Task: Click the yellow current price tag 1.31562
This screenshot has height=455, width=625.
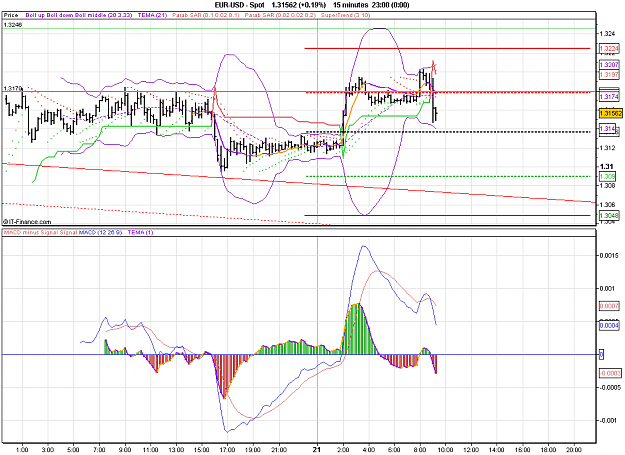Action: [x=610, y=114]
